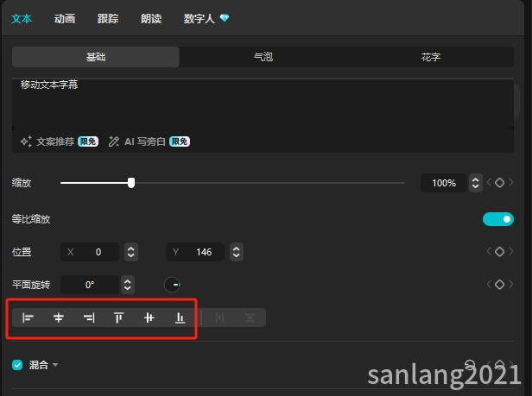532x396 pixels.
Task: Uncheck the 混合 checkbox
Action: coord(17,365)
